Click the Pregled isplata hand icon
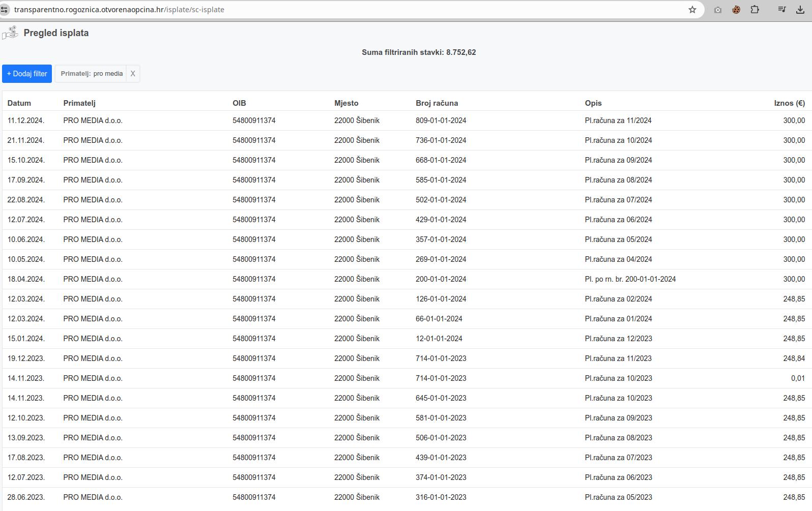812x511 pixels. click(10, 33)
